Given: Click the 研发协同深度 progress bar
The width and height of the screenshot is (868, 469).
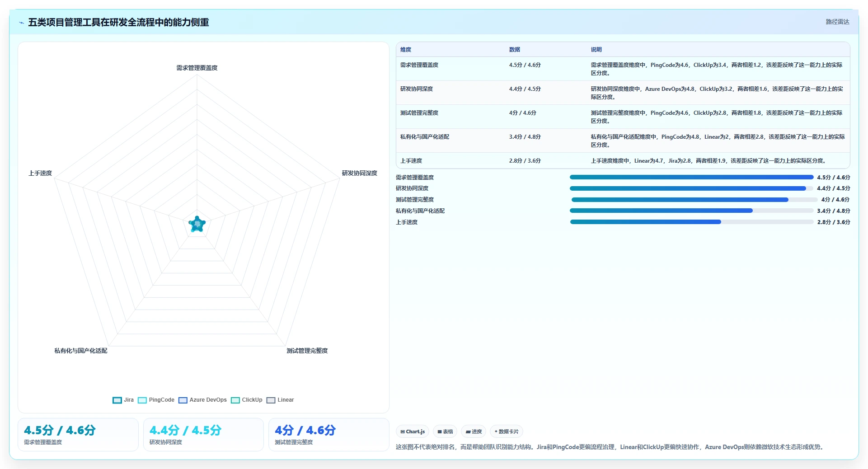Looking at the screenshot, I should pyautogui.click(x=691, y=188).
